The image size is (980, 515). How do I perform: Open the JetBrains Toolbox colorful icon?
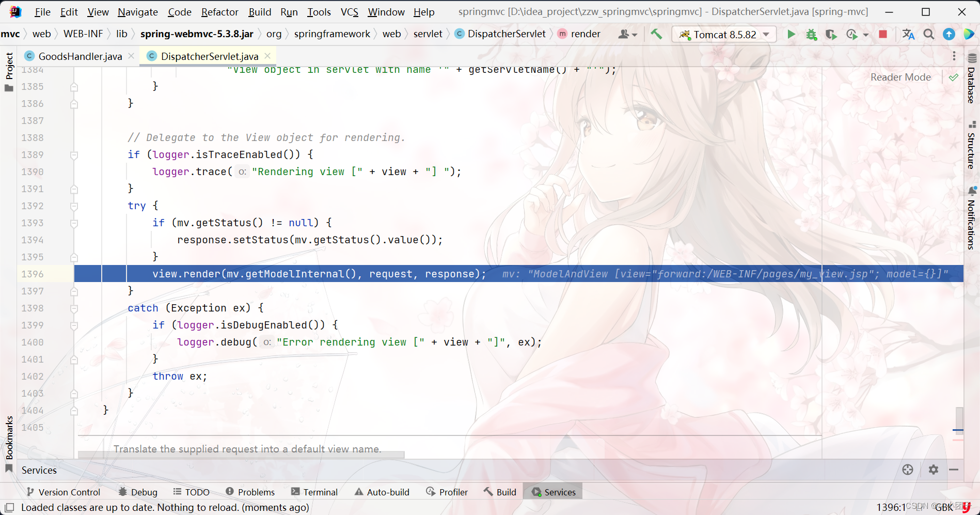(969, 34)
